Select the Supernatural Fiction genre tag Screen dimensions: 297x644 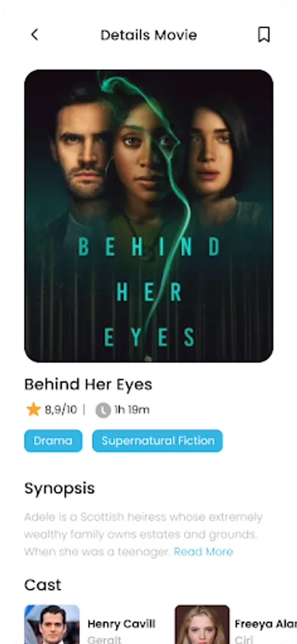click(x=157, y=441)
